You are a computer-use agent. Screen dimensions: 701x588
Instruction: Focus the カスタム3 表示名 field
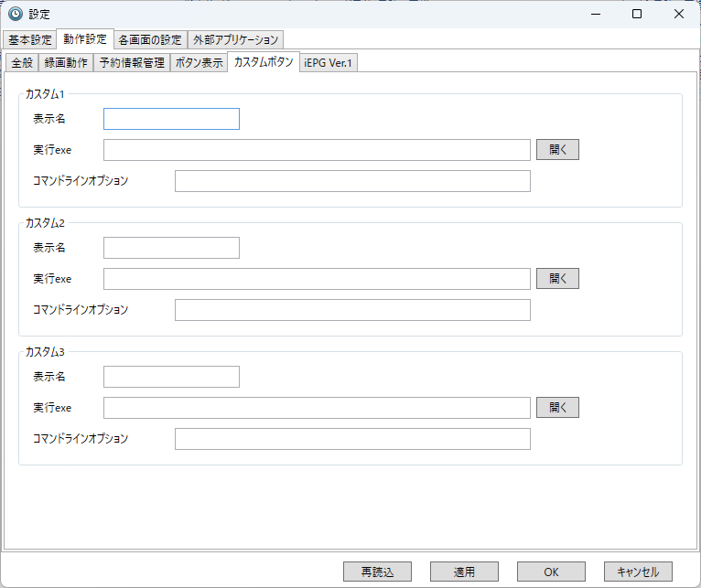[x=171, y=377]
